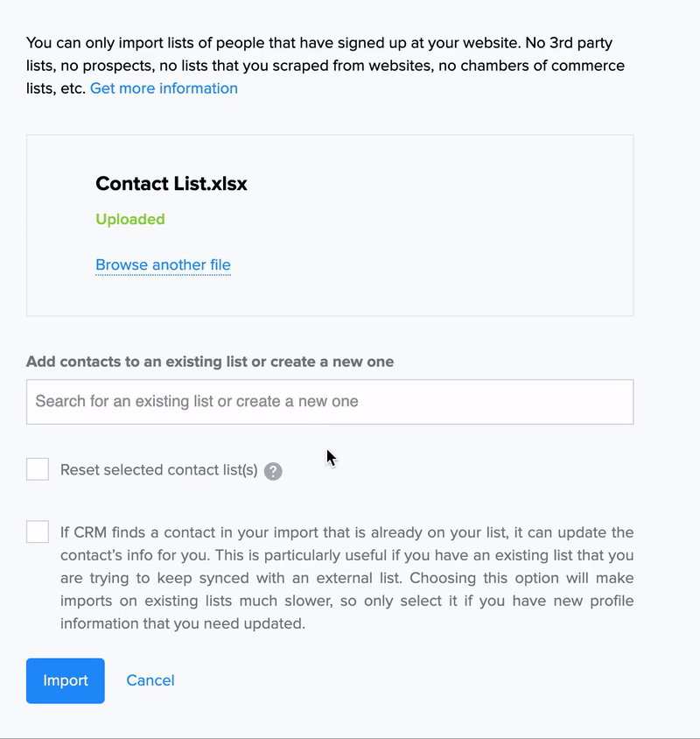Click the question mark help icon
This screenshot has width=700, height=739.
pyautogui.click(x=273, y=471)
